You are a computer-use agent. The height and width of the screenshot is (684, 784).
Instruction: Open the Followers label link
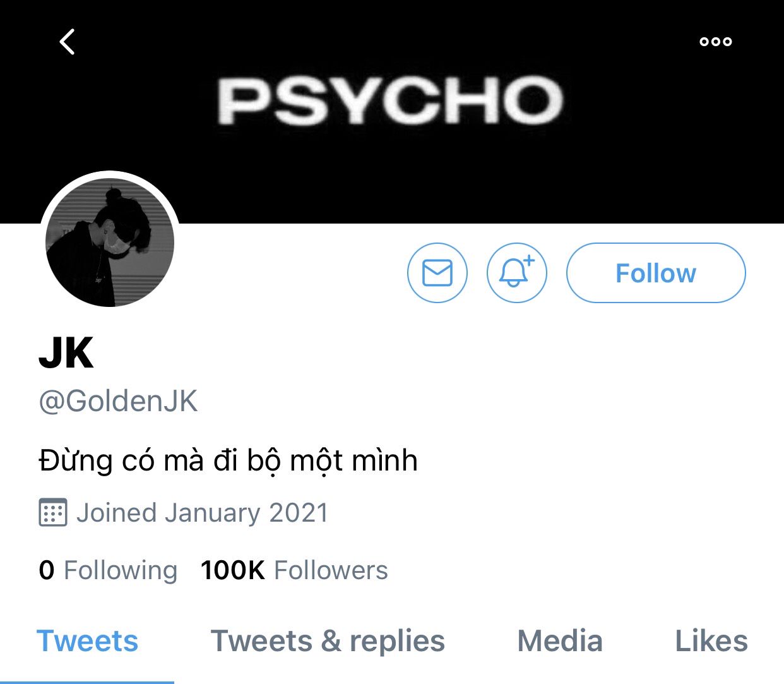point(331,570)
